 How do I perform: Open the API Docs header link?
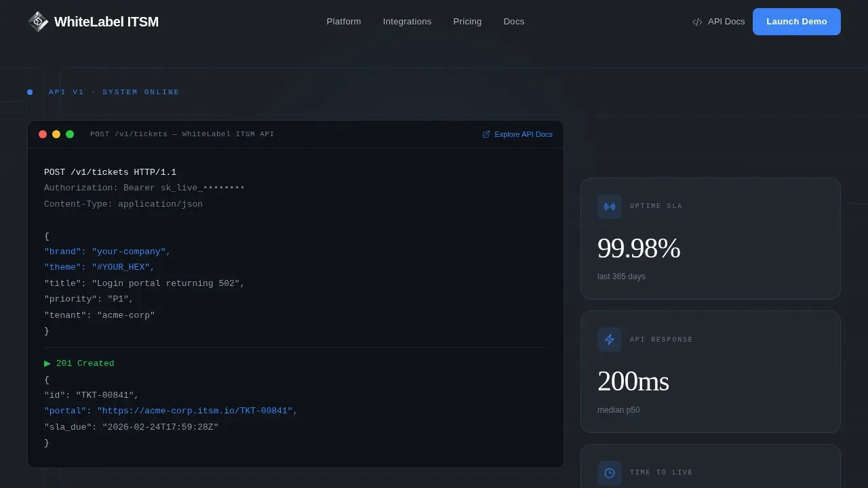(719, 22)
